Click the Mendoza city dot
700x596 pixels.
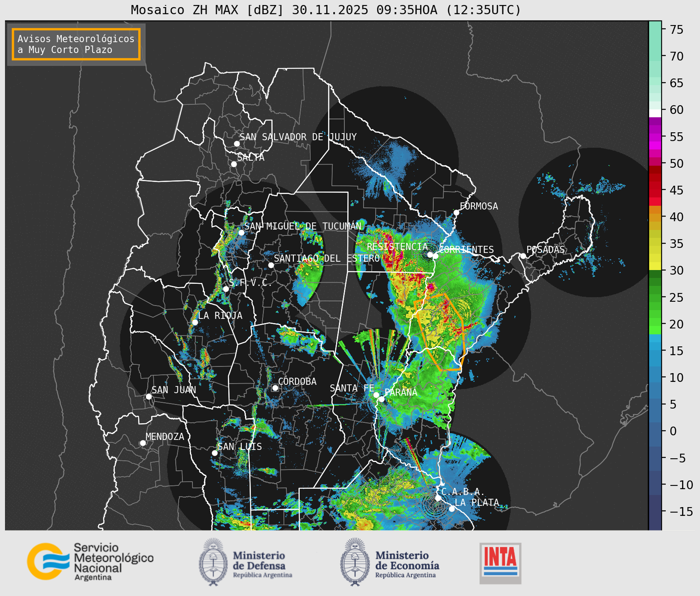pyautogui.click(x=143, y=443)
